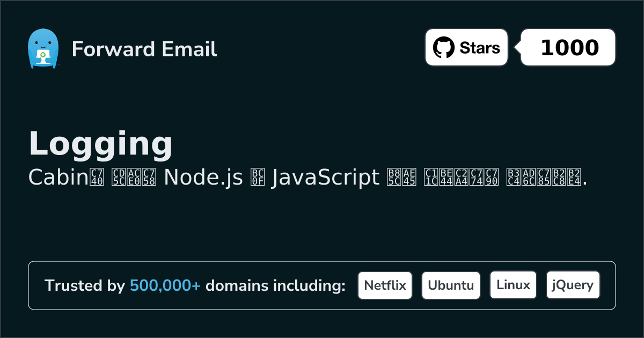
Task: Click the 1000 star count bubble
Action: pos(567,47)
